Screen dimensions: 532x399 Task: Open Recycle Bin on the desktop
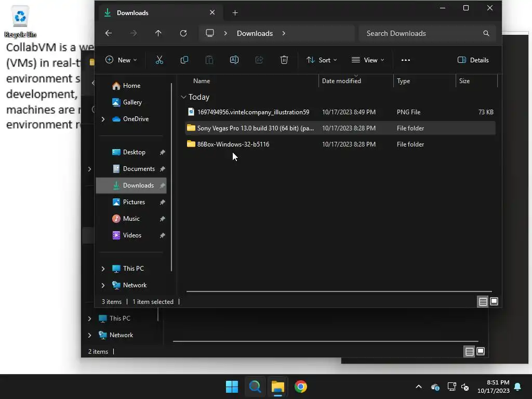[x=20, y=21]
